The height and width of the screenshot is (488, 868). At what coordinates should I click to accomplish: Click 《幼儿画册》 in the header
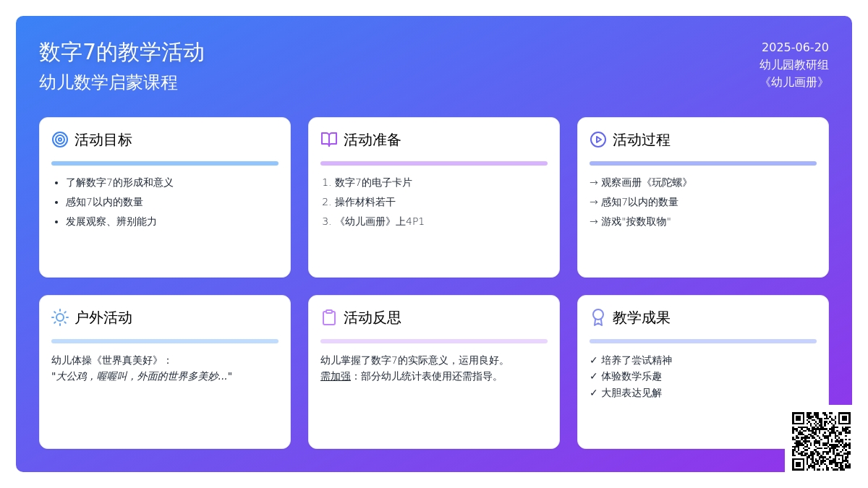(x=794, y=82)
